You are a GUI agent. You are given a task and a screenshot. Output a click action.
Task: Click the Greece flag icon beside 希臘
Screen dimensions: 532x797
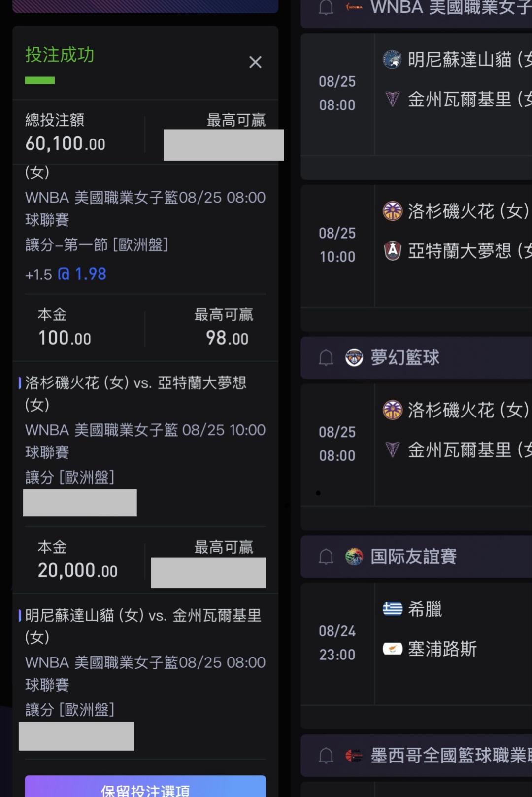pyautogui.click(x=392, y=609)
